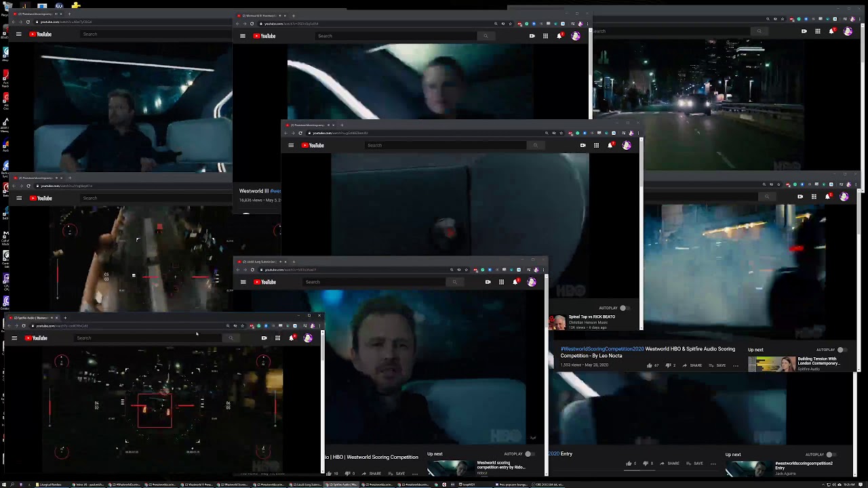The width and height of the screenshot is (868, 488).
Task: Open more actions in Laszlo Jung Submission window
Action: pyautogui.click(x=415, y=474)
